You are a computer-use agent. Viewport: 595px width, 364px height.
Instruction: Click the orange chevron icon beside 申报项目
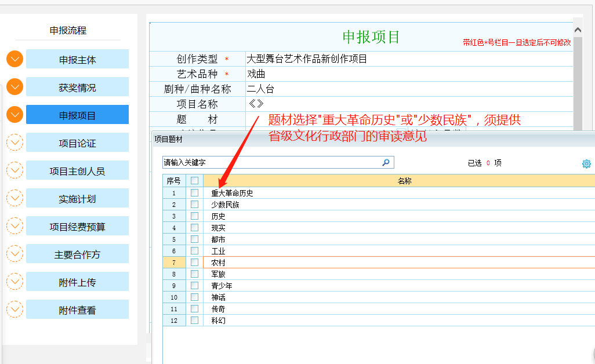[x=14, y=115]
